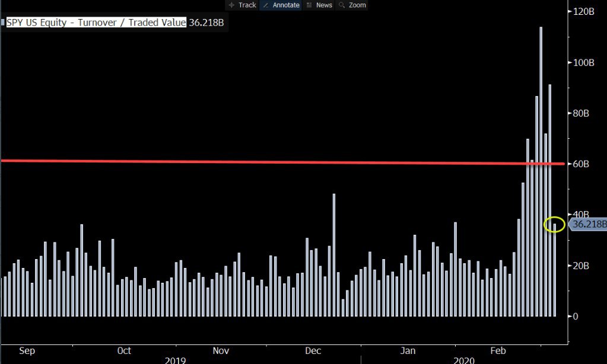Click the News list icon
Viewport: 607px width, 364px height.
(x=309, y=5)
